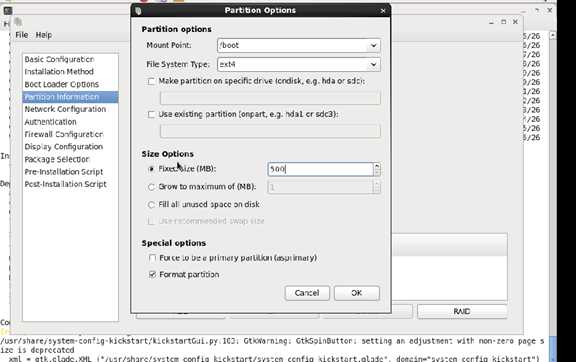Select Firewall Configuration in the sidebar
The height and width of the screenshot is (362, 576).
coord(64,134)
